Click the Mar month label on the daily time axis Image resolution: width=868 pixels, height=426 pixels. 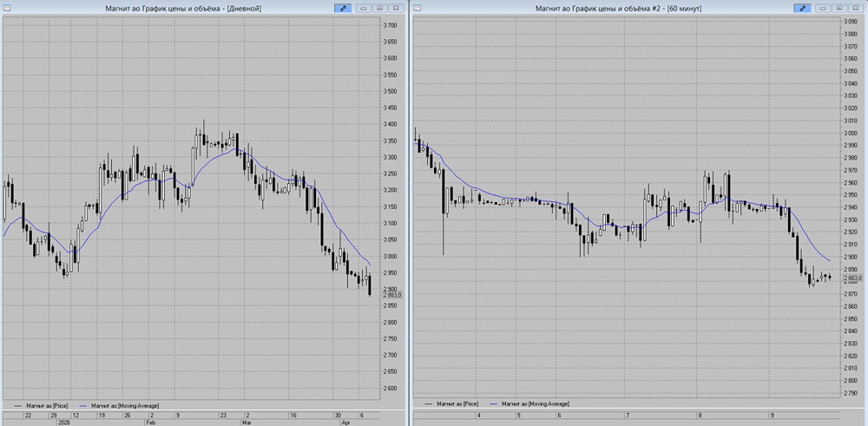tap(247, 421)
